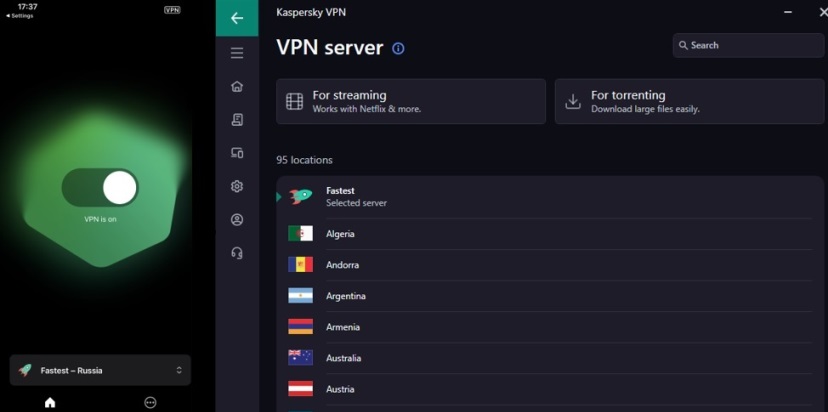Viewport: 828px width, 412px height.
Task: Click the magnifier icon in the Search box
Action: [x=683, y=45]
